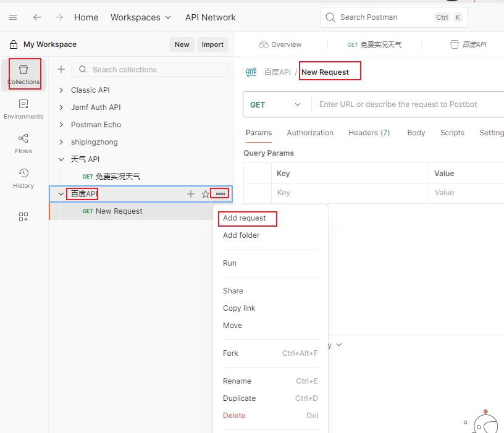Click the New button
This screenshot has height=433, width=504.
(182, 44)
